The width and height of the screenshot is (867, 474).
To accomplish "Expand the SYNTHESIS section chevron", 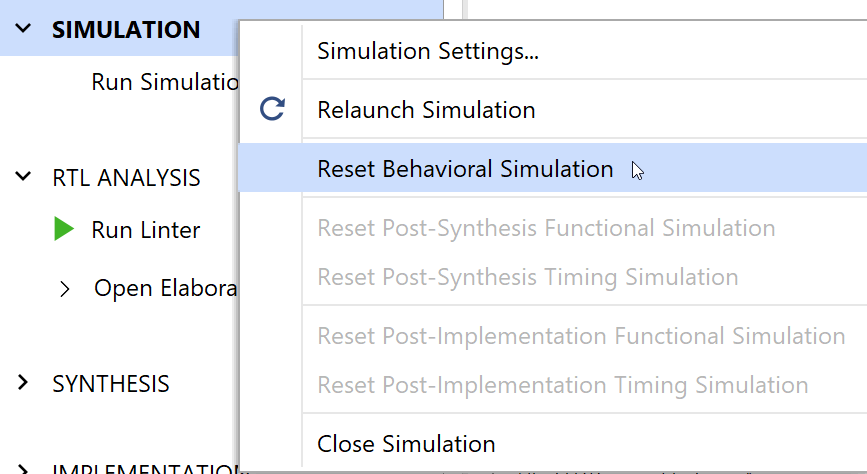I will coord(24,383).
